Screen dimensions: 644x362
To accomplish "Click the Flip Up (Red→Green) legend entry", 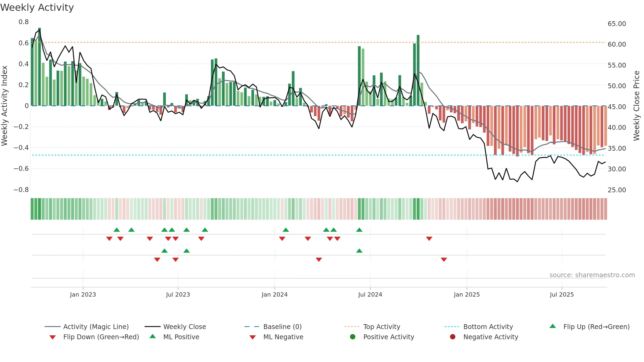I will (590, 327).
